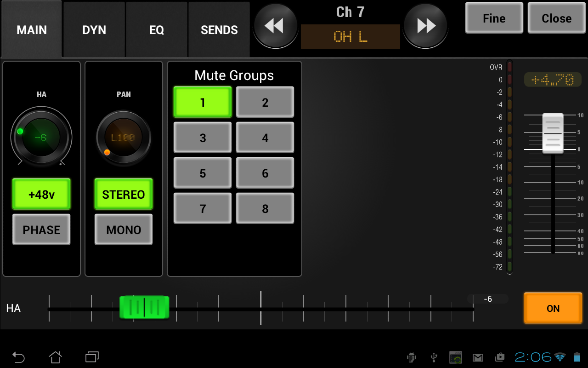588x368 pixels.
Task: Enable Mute Group 2
Action: [x=265, y=102]
